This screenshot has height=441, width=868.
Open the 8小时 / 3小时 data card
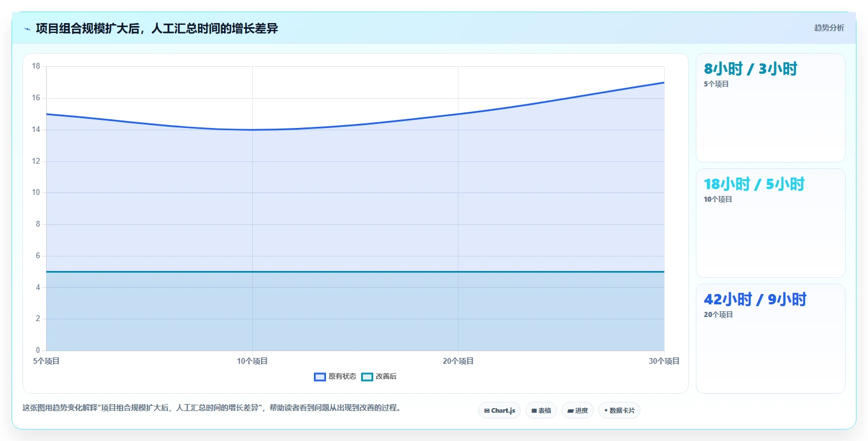[771, 108]
